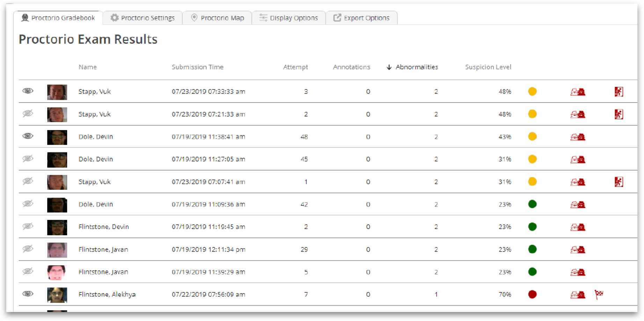Screen dimensions: 644x321
Task: Toggle visibility for Flintstone, Javan attempt 29
Action: (28, 248)
